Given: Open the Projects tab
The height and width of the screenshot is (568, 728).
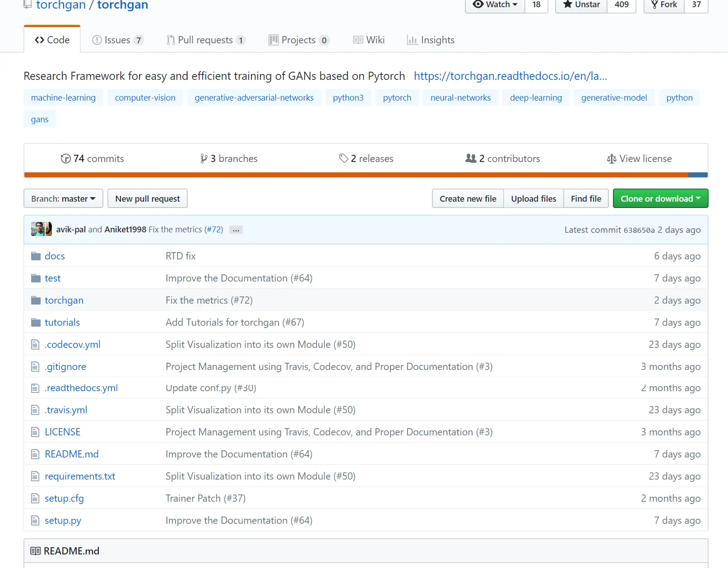Looking at the screenshot, I should (299, 40).
